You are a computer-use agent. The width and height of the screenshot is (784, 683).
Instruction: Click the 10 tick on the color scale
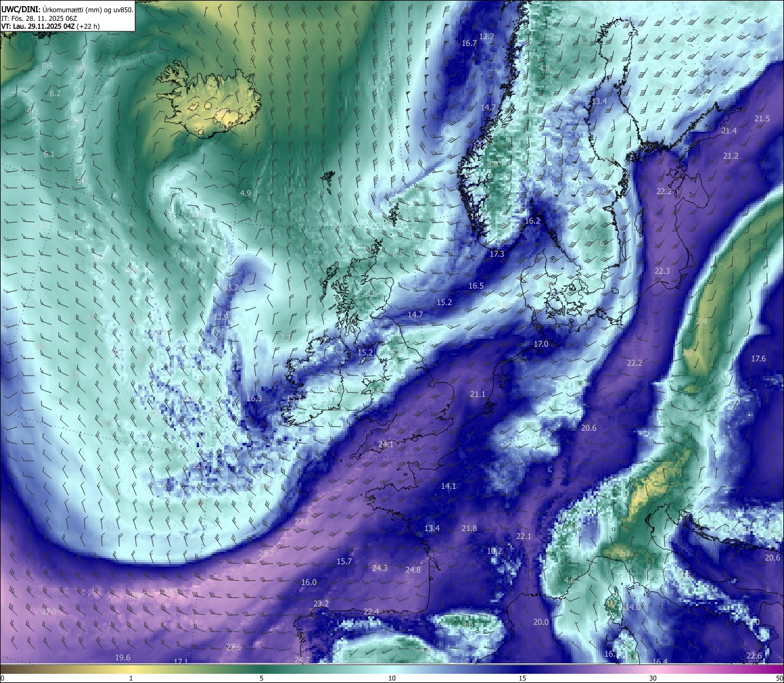(392, 678)
